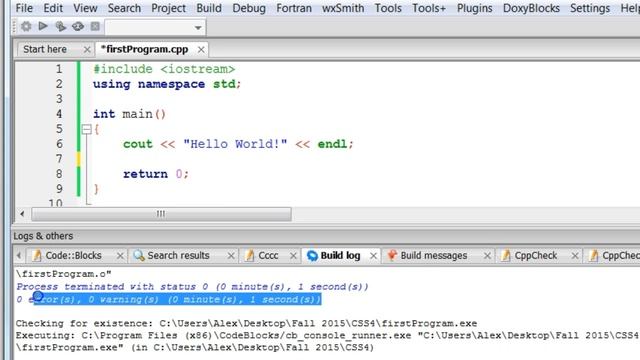Click the highlighted '0 error(s), 0 warning(s)' line

point(169,299)
